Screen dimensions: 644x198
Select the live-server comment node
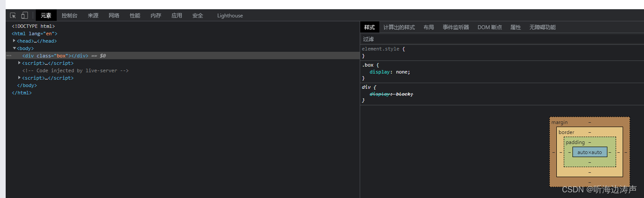(75, 70)
